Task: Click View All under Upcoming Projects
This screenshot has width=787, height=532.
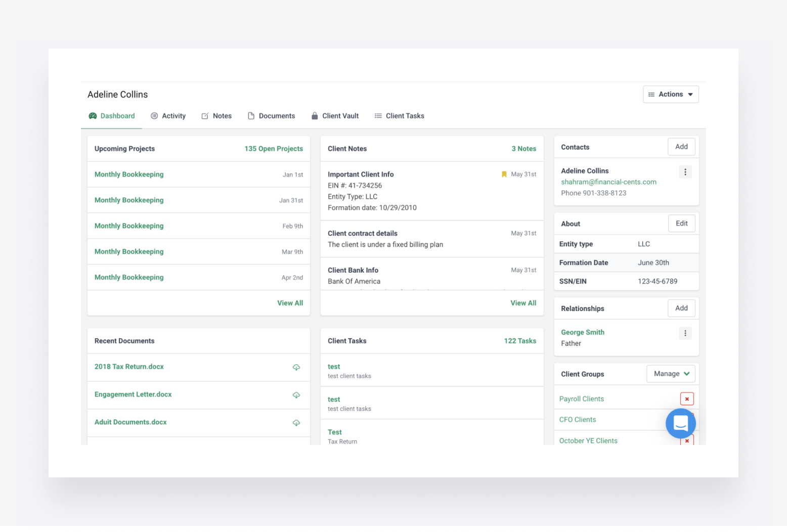Action: 290,302
